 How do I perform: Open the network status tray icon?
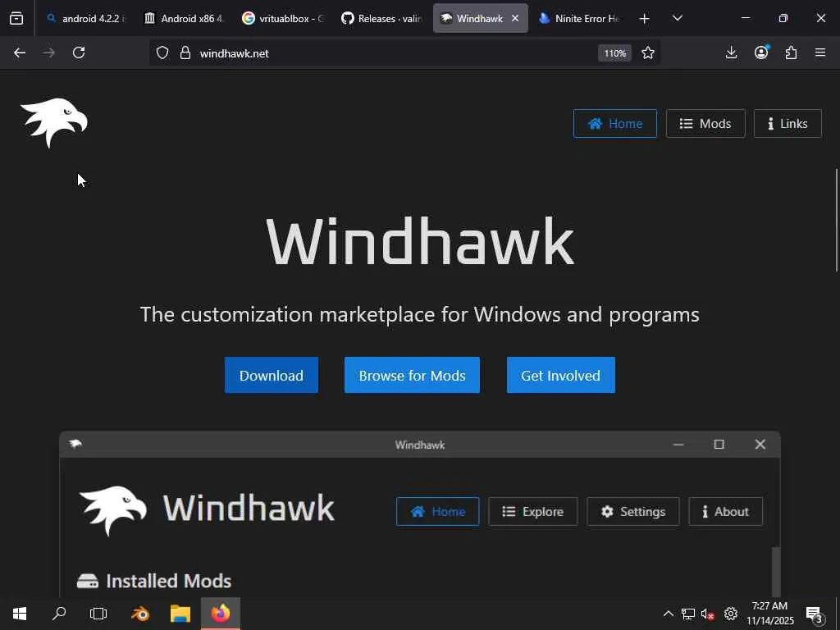[688, 614]
